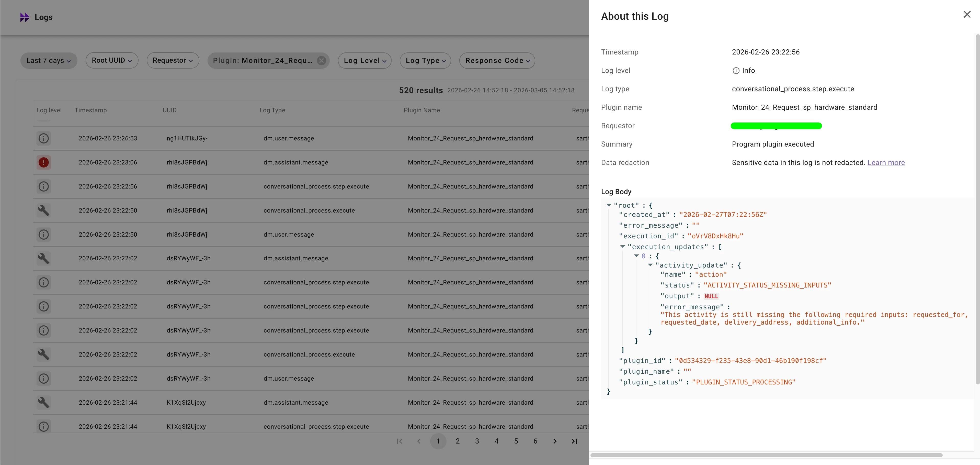This screenshot has height=465, width=980.
Task: Click the panel's horizontal scrollbar
Action: click(x=766, y=455)
